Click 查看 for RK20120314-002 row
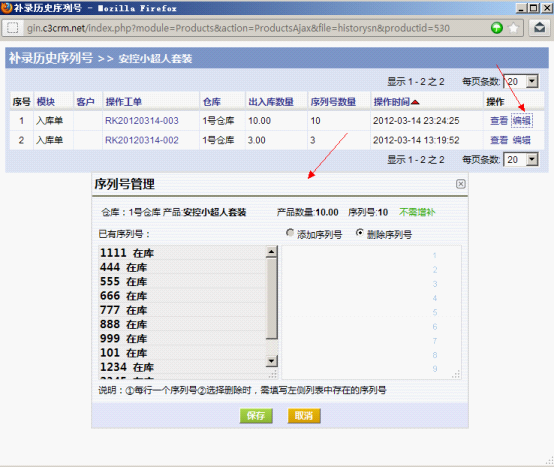The image size is (554, 467). pyautogui.click(x=499, y=140)
